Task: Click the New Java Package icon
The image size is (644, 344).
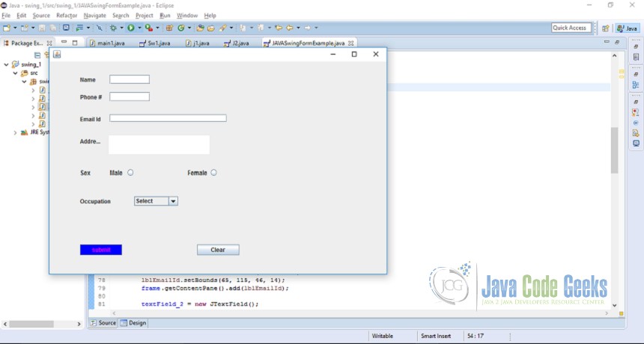Action: [169, 28]
